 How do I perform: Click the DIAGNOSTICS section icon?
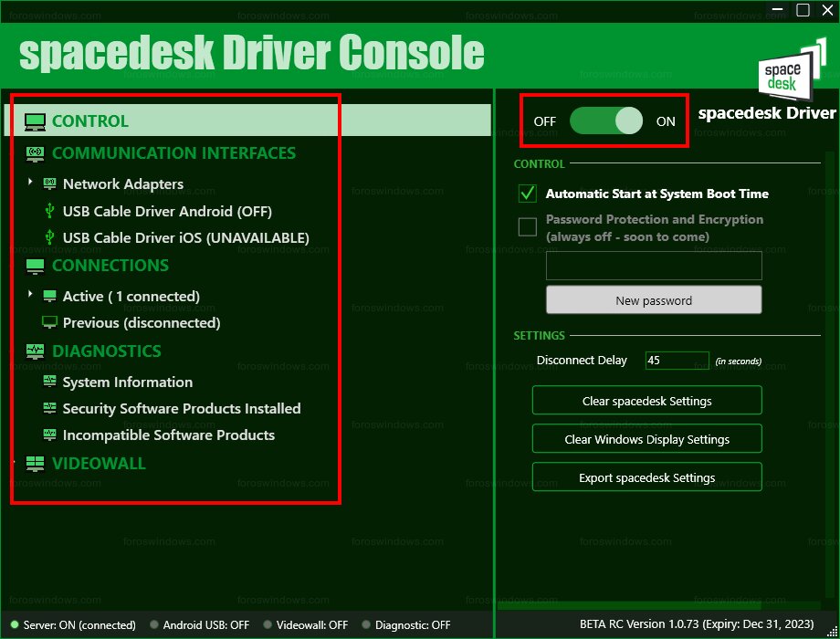point(35,351)
